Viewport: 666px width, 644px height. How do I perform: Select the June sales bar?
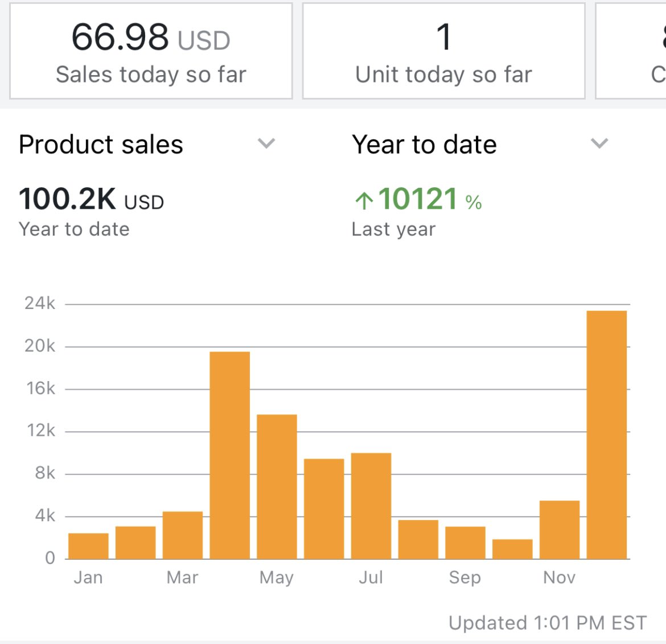(324, 509)
